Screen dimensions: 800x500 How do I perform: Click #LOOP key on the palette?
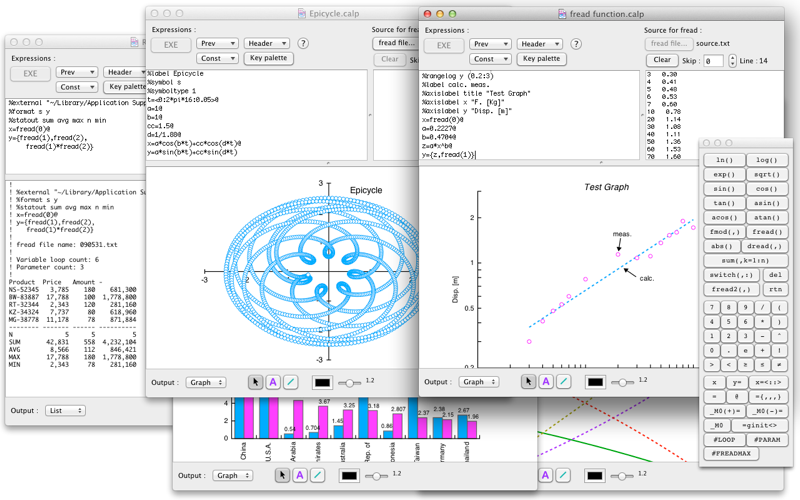click(x=724, y=439)
